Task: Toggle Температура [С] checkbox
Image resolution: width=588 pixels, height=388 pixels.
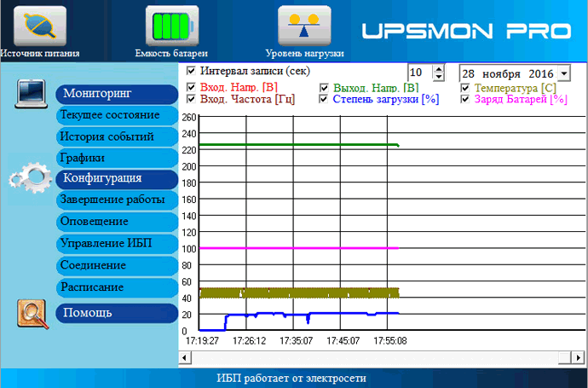Action: 465,88
